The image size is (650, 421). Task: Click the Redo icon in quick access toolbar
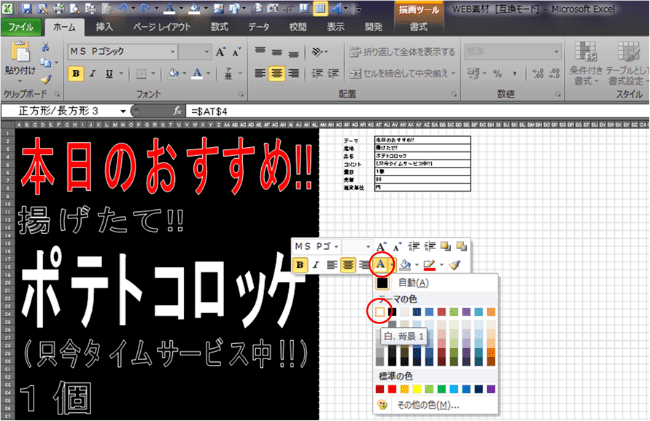pyautogui.click(x=145, y=8)
